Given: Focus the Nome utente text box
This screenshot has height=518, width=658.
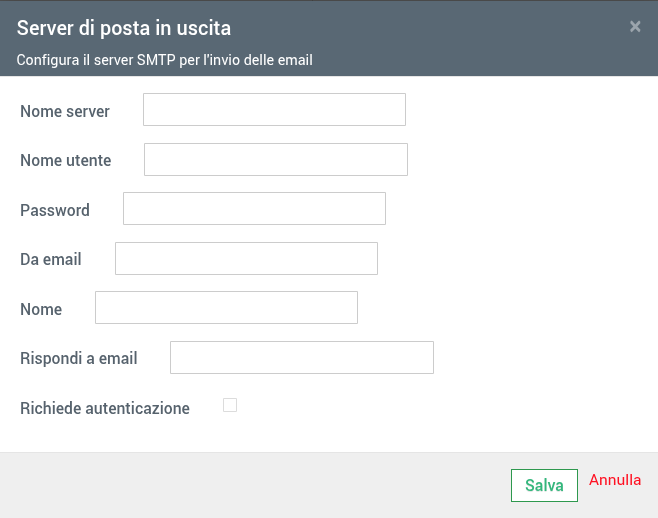Looking at the screenshot, I should pyautogui.click(x=276, y=160).
